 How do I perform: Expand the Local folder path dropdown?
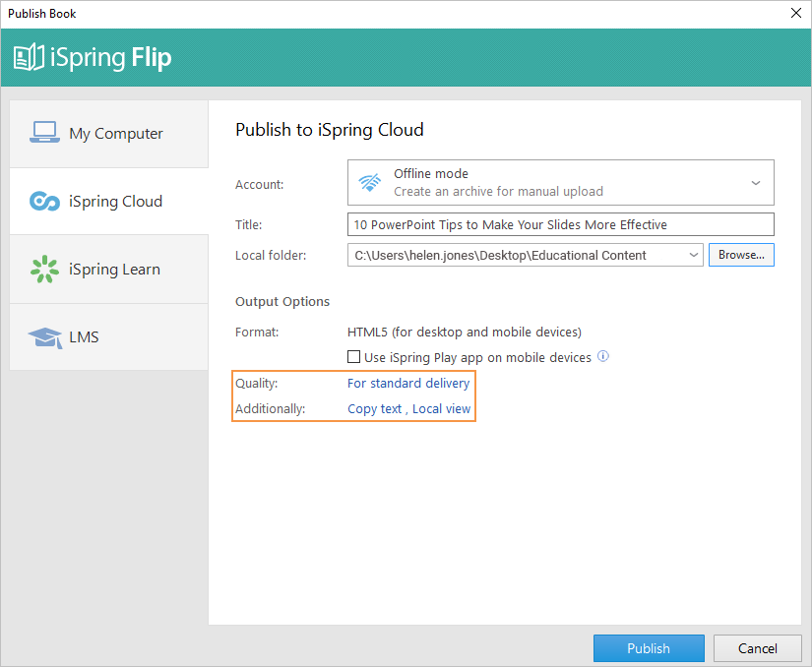click(693, 254)
